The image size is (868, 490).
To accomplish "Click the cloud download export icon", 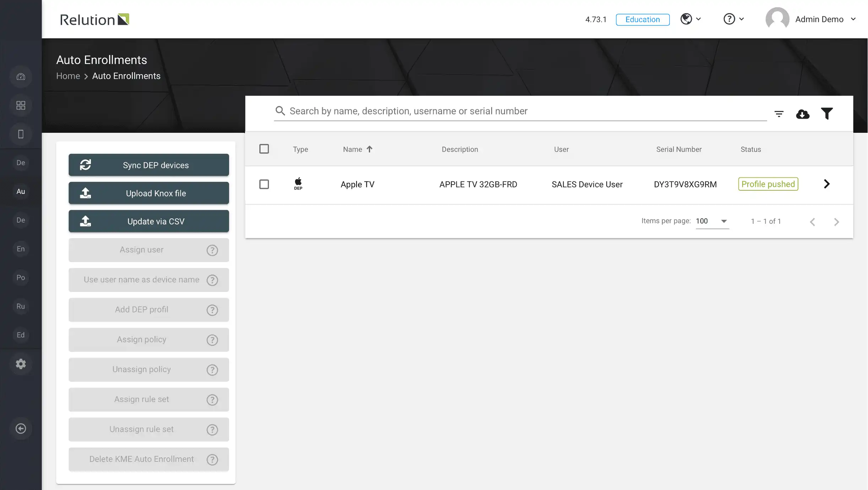I will point(803,114).
